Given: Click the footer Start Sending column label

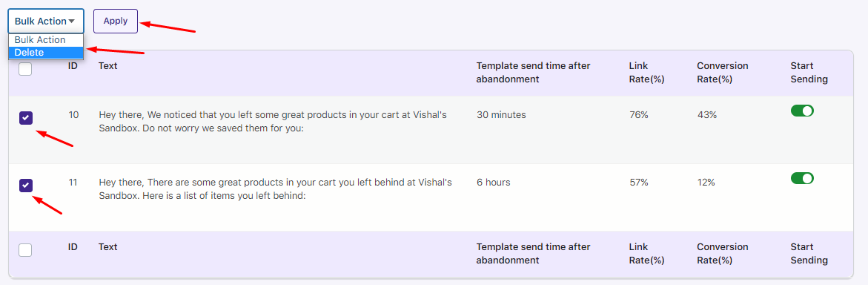Looking at the screenshot, I should pos(809,253).
